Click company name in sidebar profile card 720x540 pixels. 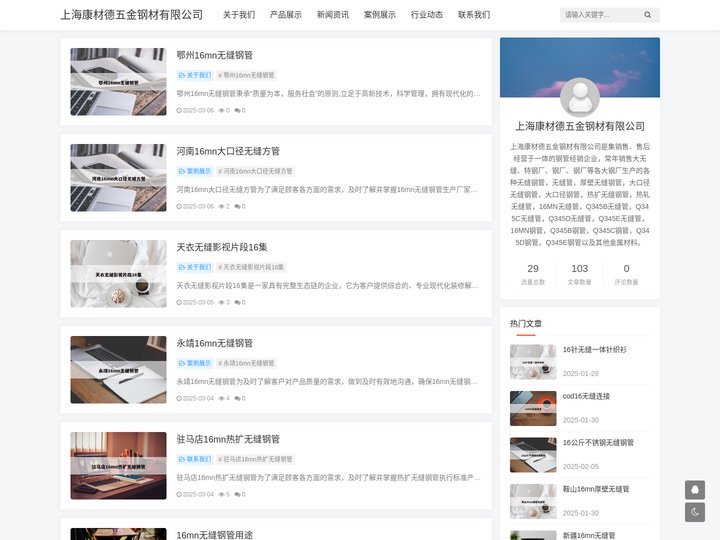580,126
